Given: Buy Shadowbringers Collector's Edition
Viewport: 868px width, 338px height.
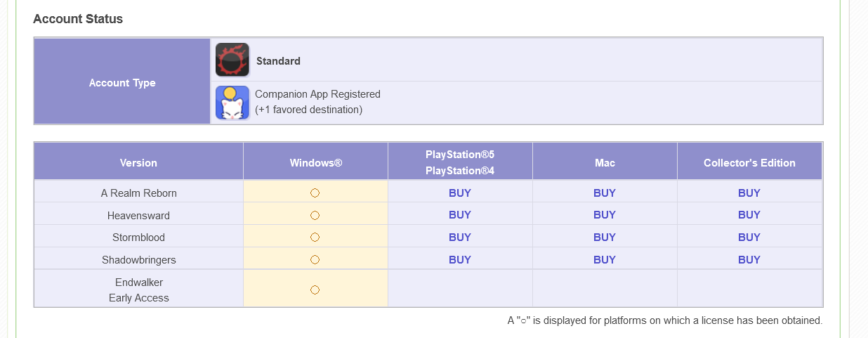Looking at the screenshot, I should click(x=749, y=260).
